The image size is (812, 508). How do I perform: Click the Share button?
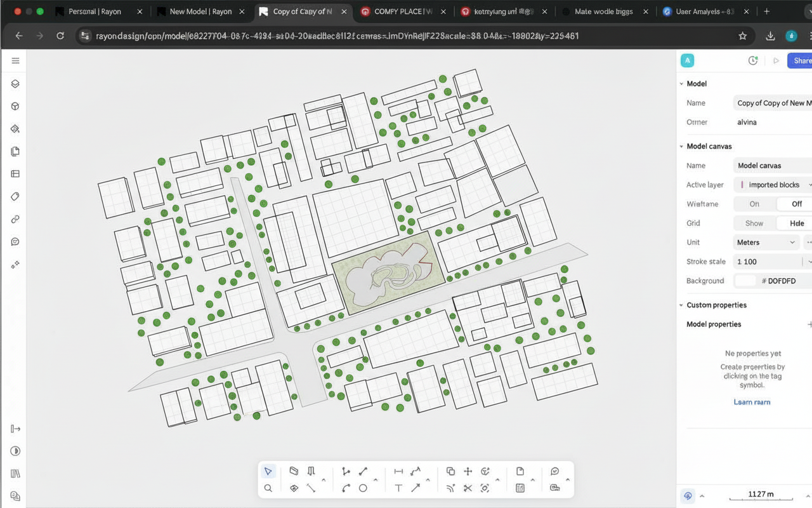tap(801, 60)
